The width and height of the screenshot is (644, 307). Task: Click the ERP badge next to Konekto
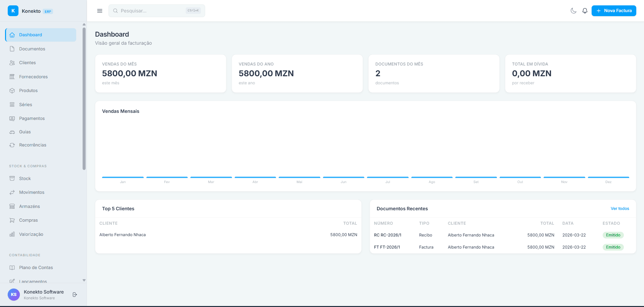pyautogui.click(x=48, y=11)
